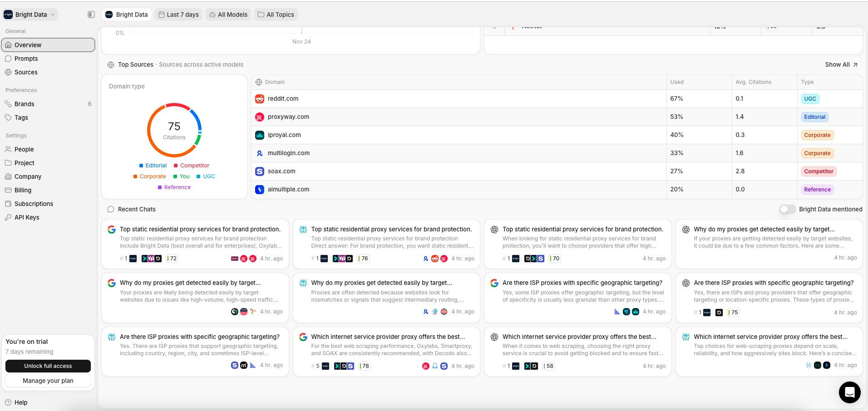Open first Google chat about brand protection
Screen dimensions: 868x411
(195, 244)
